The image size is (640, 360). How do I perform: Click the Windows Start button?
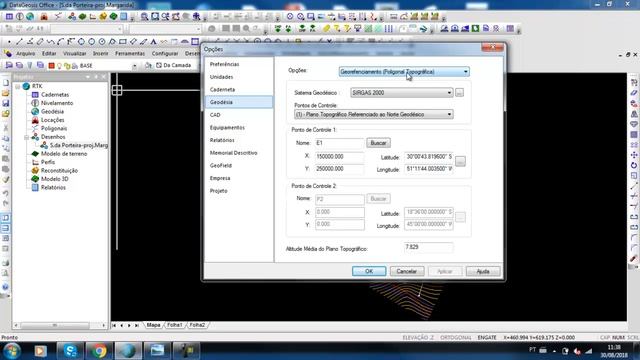(x=12, y=350)
